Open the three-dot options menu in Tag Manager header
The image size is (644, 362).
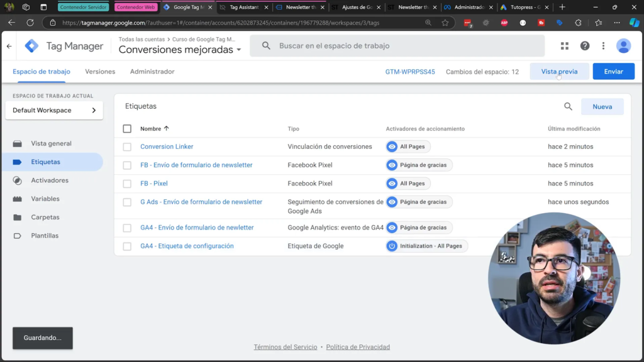click(603, 46)
